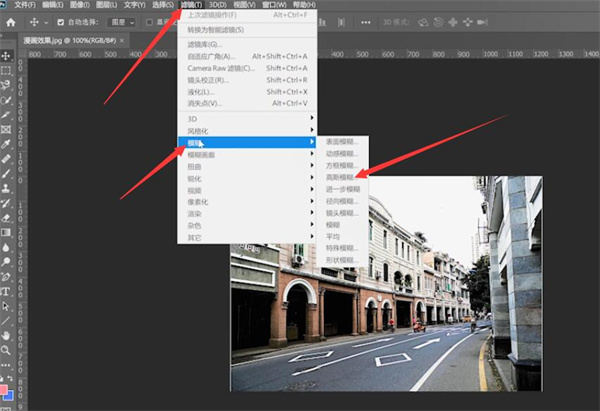Open the blue background color swatch
Image resolution: width=600 pixels, height=411 pixels.
coord(10,396)
